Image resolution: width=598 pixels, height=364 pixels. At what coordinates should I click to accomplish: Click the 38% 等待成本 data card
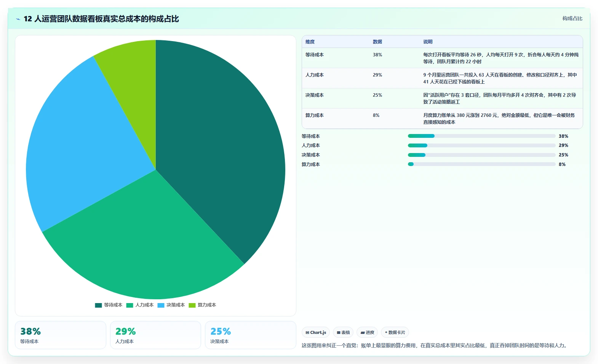61,335
